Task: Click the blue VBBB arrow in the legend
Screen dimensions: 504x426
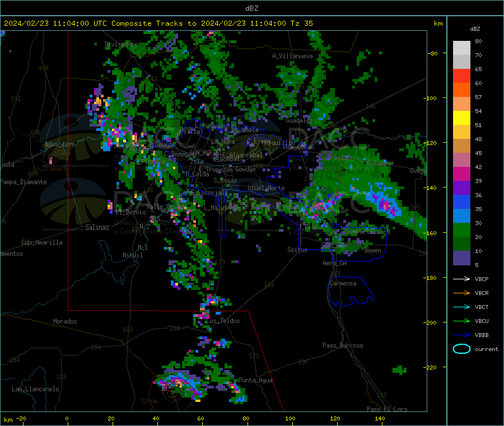Action: point(461,335)
